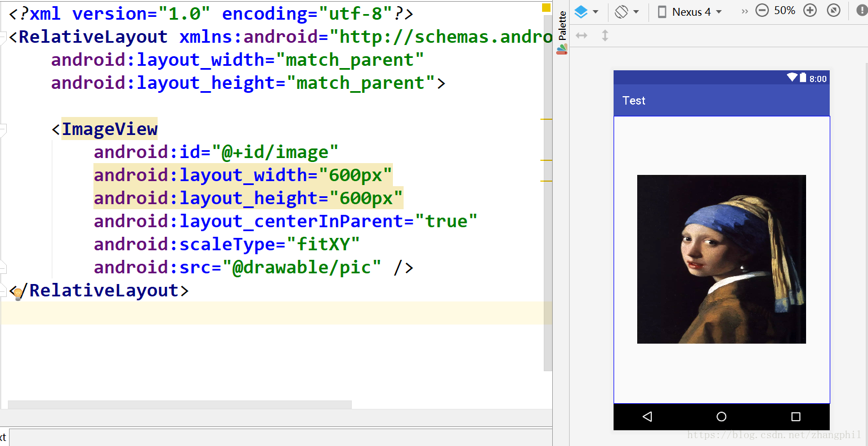
Task: Click the horizontal expand arrows icon
Action: pyautogui.click(x=581, y=35)
